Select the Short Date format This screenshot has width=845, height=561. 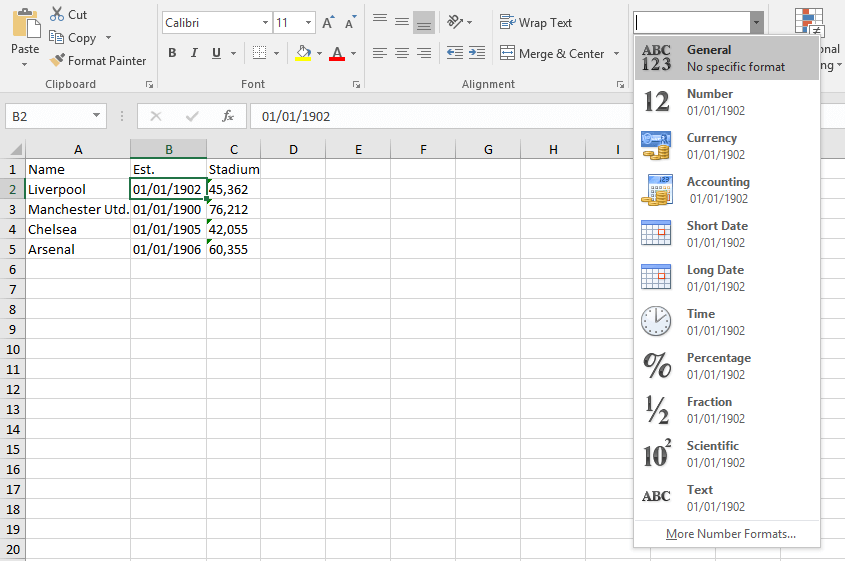coord(727,234)
